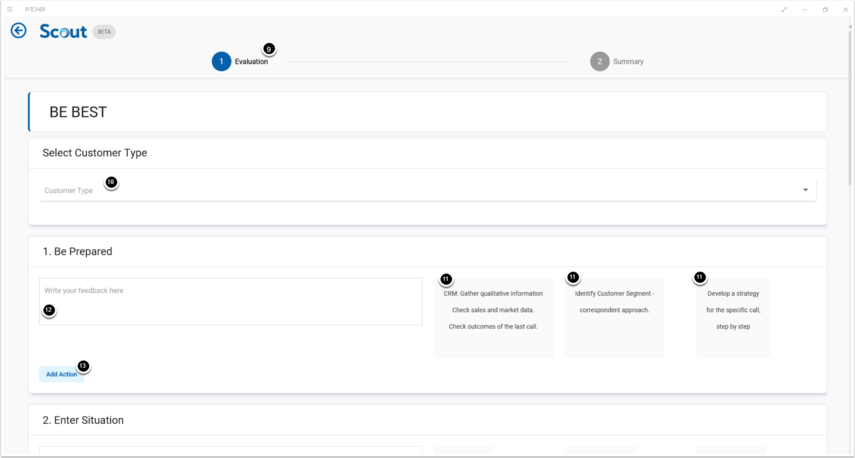Select the Evaluation step label
855x458 pixels.
251,62
